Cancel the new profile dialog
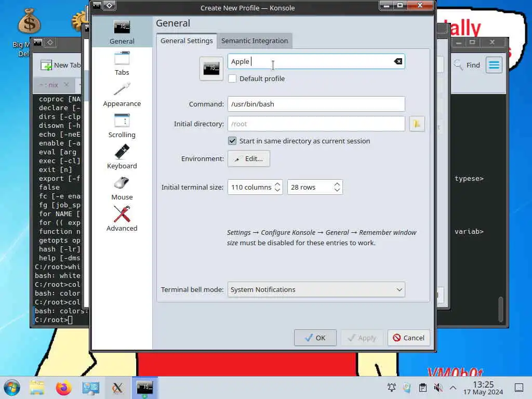 [409, 338]
